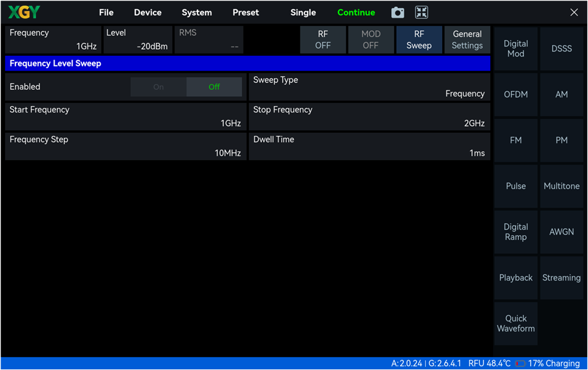
Task: Select Single run mode
Action: (x=303, y=12)
